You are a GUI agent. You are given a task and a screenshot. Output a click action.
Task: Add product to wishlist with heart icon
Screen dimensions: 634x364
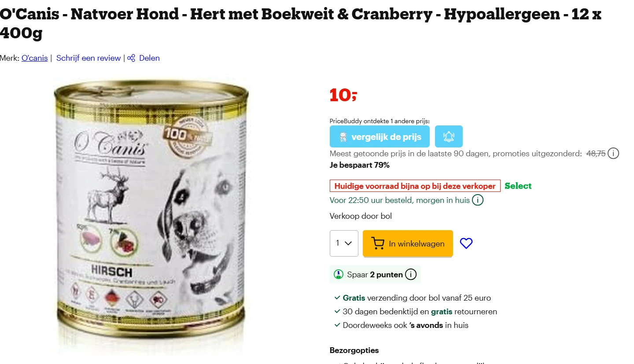point(466,243)
